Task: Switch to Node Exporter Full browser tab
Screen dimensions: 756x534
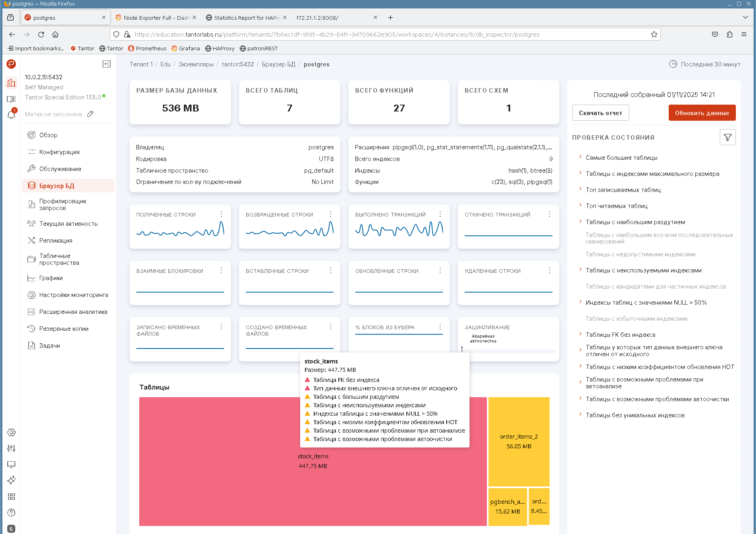Action: point(156,18)
